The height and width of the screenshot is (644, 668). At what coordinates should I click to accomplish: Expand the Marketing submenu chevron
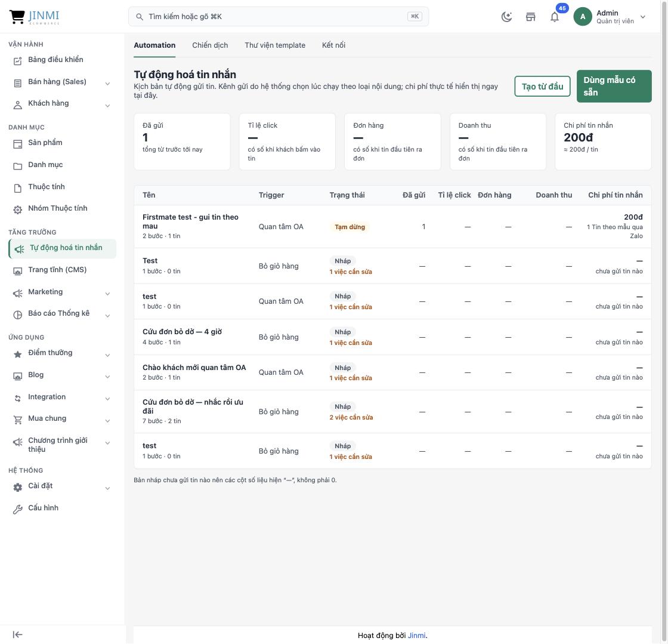(108, 294)
